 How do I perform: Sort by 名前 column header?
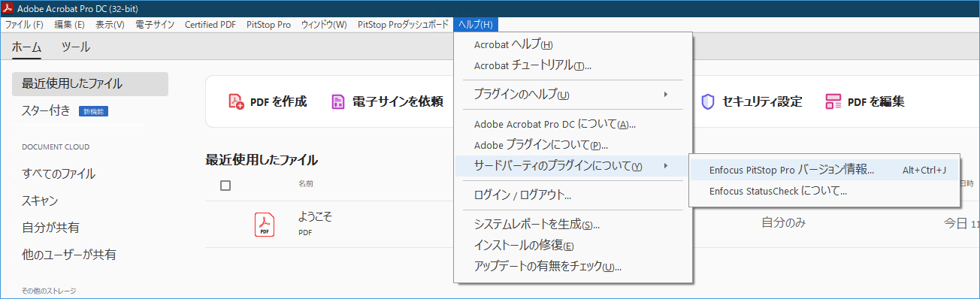point(306,183)
